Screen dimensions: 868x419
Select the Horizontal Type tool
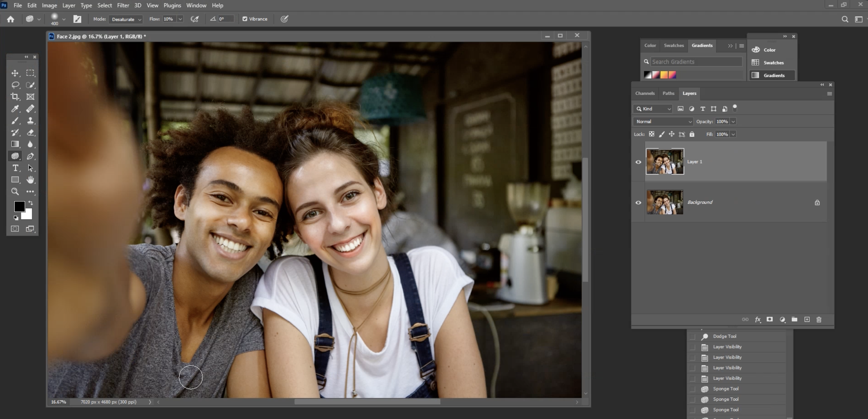pos(15,168)
